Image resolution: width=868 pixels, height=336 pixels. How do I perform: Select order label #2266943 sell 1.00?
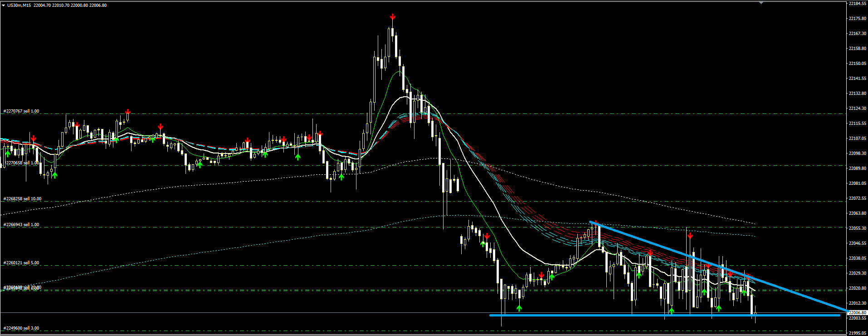click(x=21, y=225)
